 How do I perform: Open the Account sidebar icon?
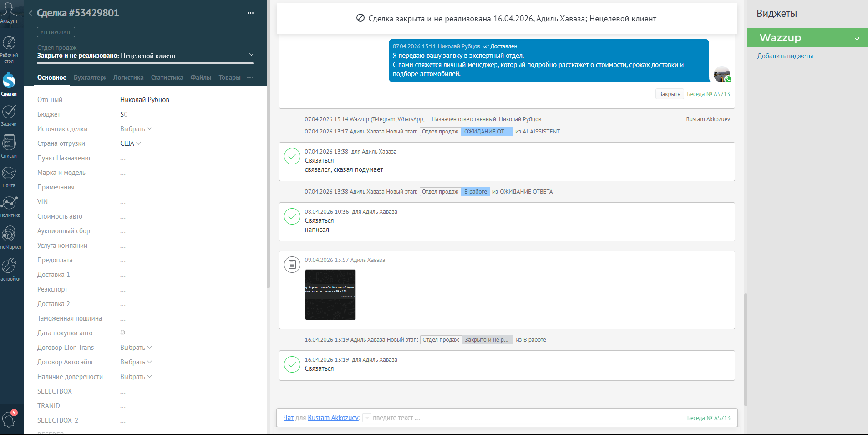9,12
